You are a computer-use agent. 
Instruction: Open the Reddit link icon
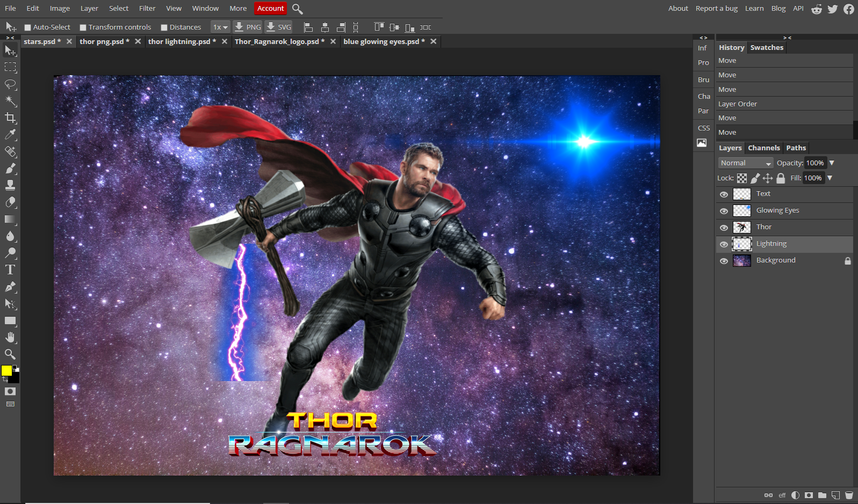pyautogui.click(x=817, y=9)
